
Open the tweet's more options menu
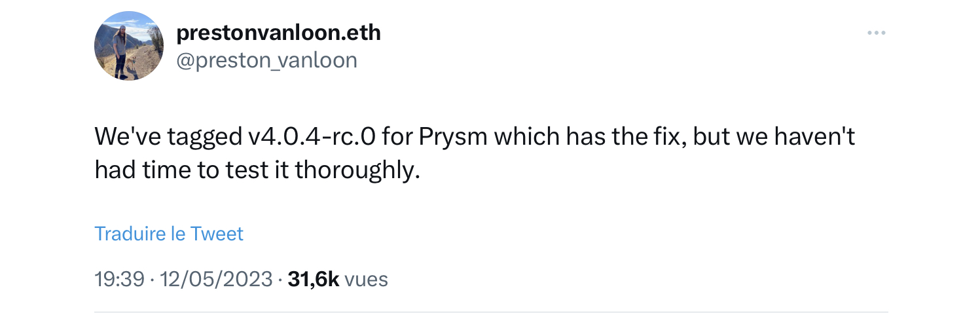coord(876,33)
